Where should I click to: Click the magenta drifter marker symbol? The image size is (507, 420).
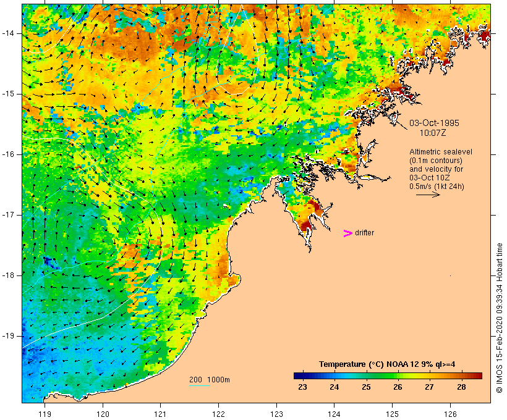(347, 233)
